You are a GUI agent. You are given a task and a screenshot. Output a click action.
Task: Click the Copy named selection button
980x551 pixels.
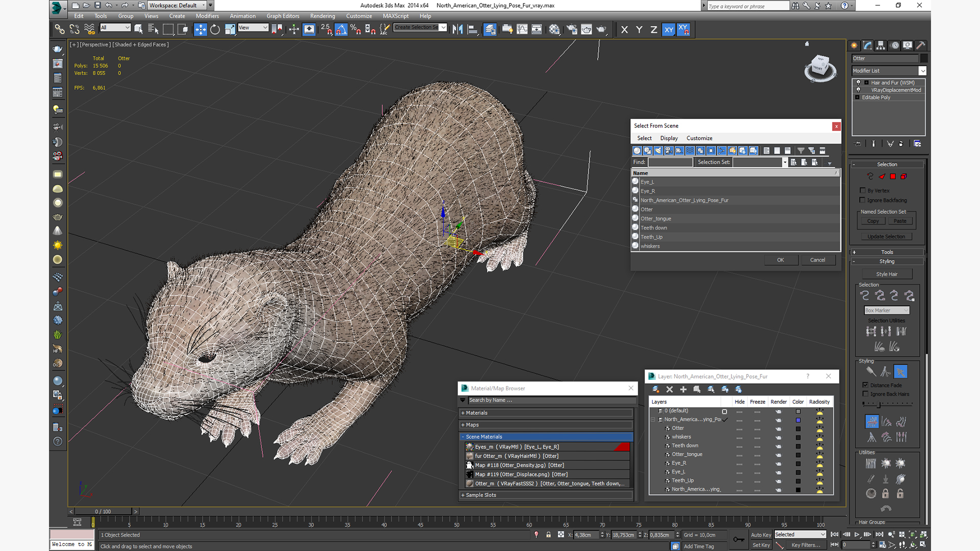873,221
